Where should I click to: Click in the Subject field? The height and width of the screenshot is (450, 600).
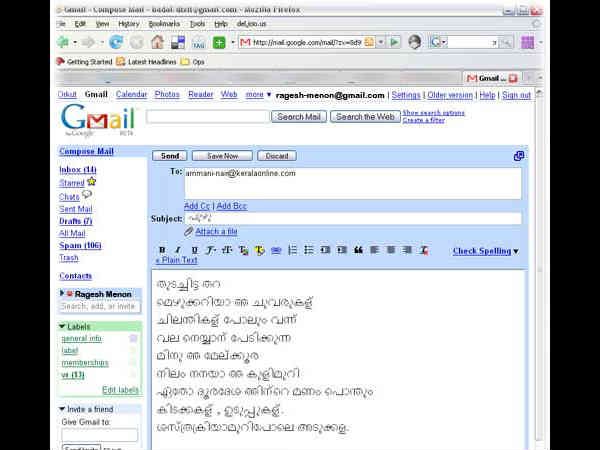(353, 218)
